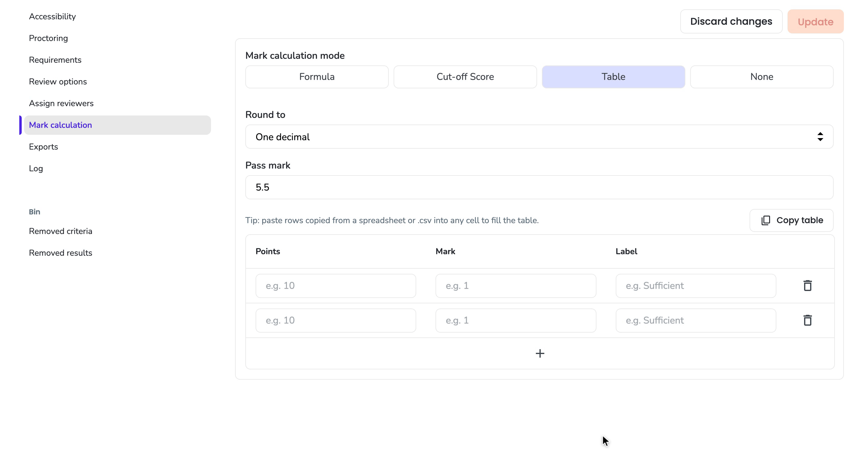Image resolution: width=868 pixels, height=468 pixels.
Task: Add a new row with the plus icon
Action: pos(540,353)
